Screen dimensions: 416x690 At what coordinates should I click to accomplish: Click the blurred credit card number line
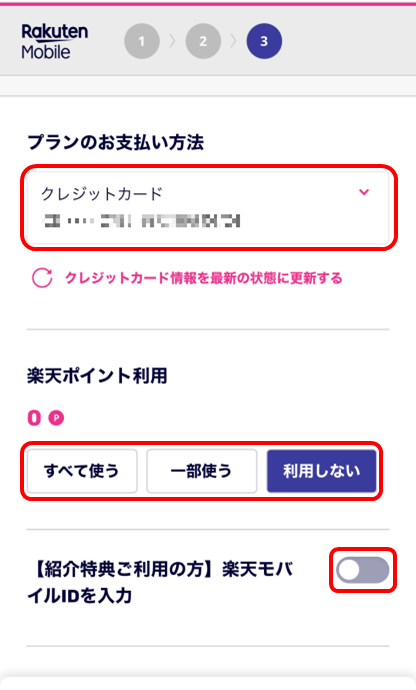[x=142, y=221]
